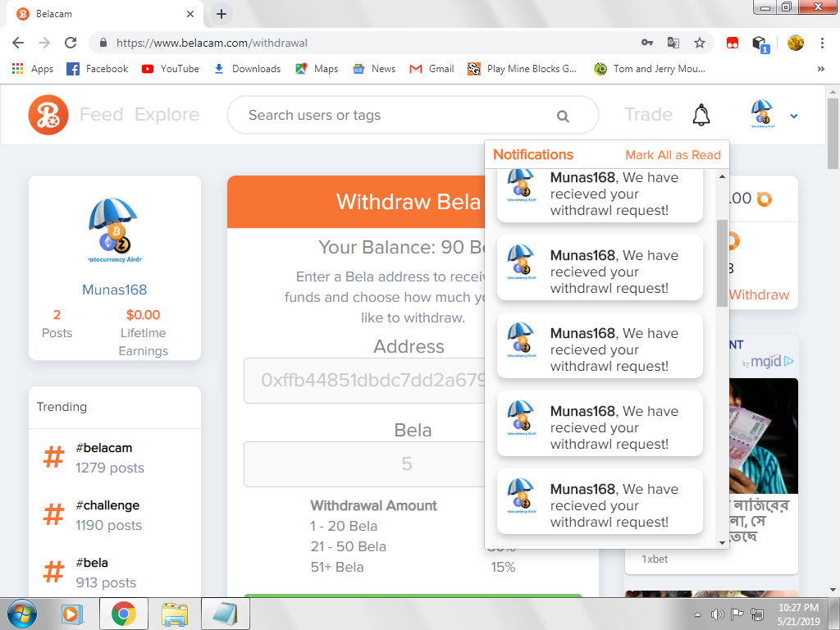Viewport: 840px width, 630px height.
Task: Open the YouTube bookmark
Action: coord(171,69)
